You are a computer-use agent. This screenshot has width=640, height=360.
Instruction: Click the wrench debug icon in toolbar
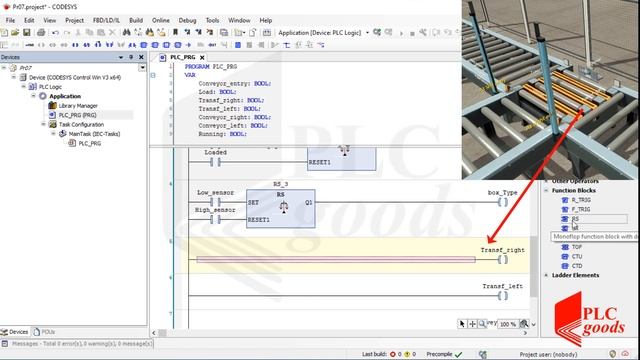click(x=423, y=33)
